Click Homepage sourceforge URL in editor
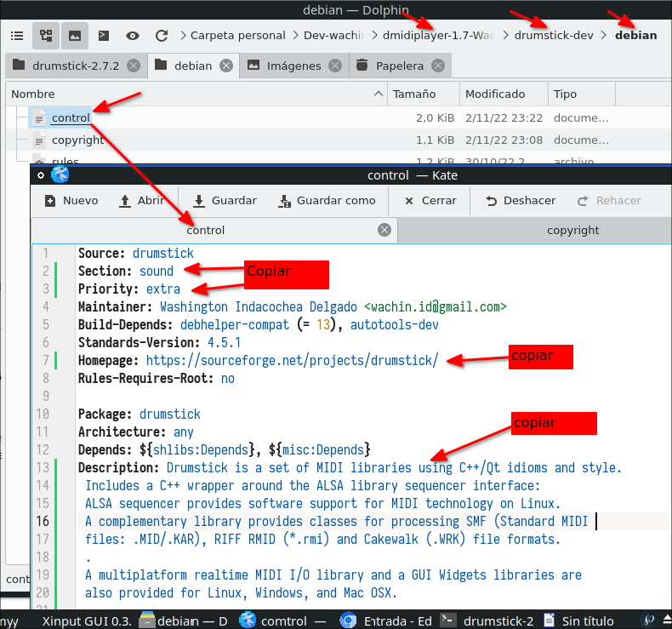This screenshot has height=629, width=672. [292, 360]
